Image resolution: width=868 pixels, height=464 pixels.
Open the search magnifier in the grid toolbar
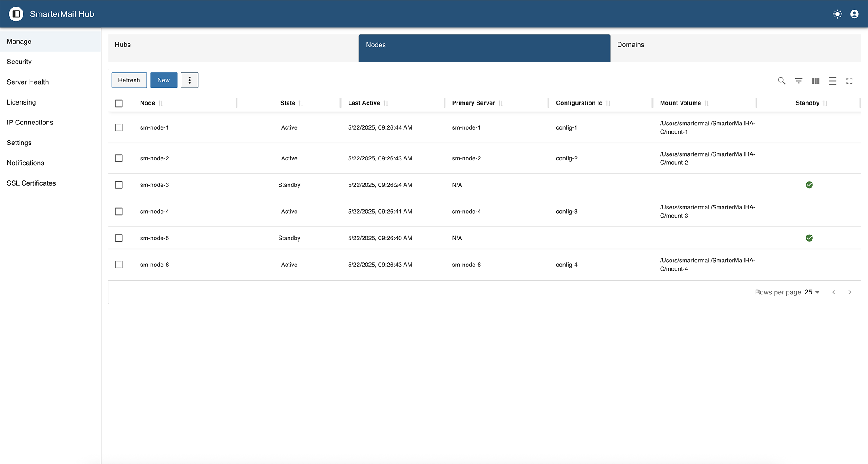tap(782, 81)
